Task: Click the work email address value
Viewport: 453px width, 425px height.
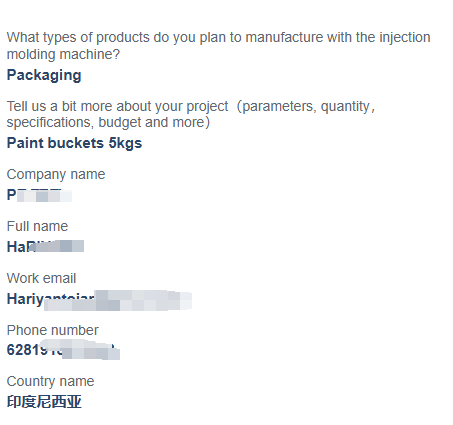Action: [99, 299]
